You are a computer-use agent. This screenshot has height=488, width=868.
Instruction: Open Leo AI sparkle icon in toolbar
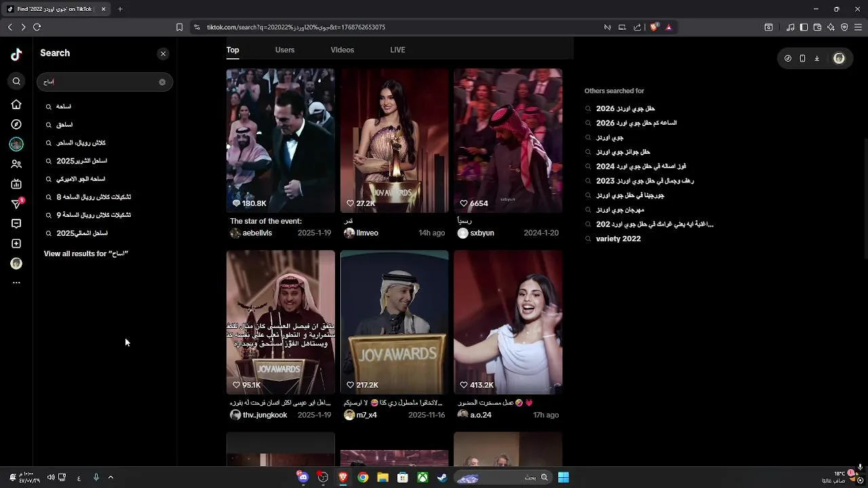tap(831, 27)
